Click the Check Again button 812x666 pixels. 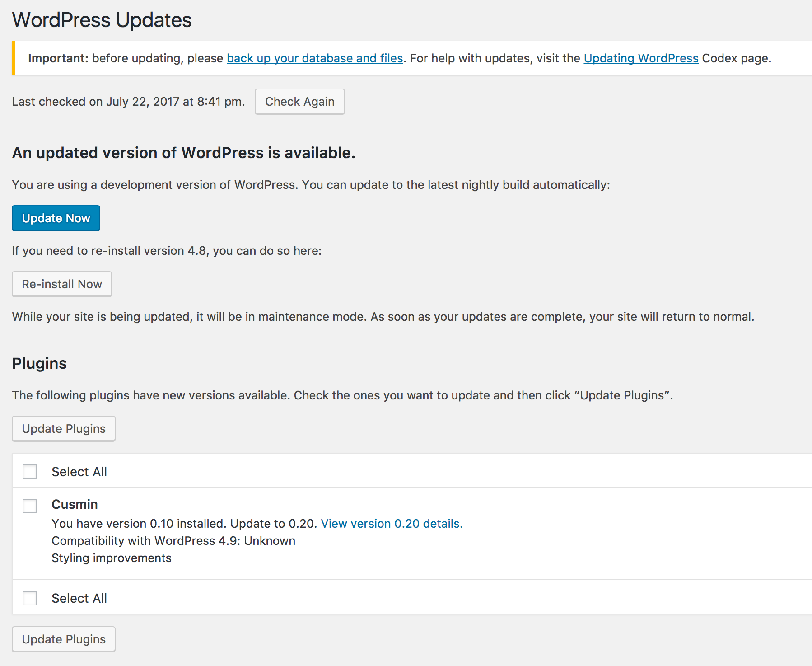point(300,102)
